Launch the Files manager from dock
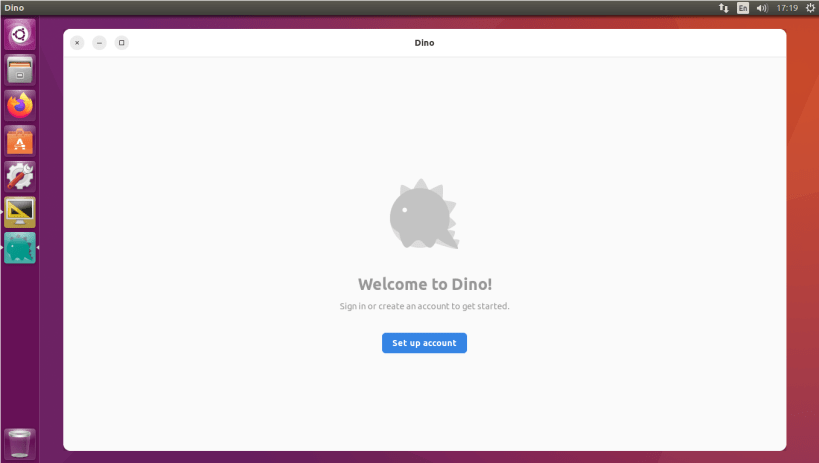The height and width of the screenshot is (463, 819). coord(20,70)
